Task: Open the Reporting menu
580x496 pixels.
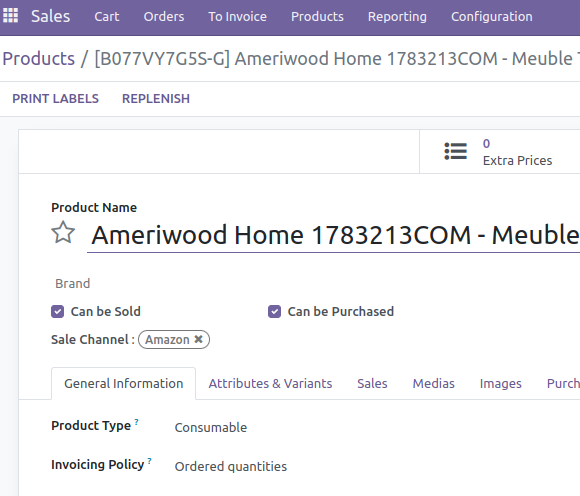Action: [397, 17]
